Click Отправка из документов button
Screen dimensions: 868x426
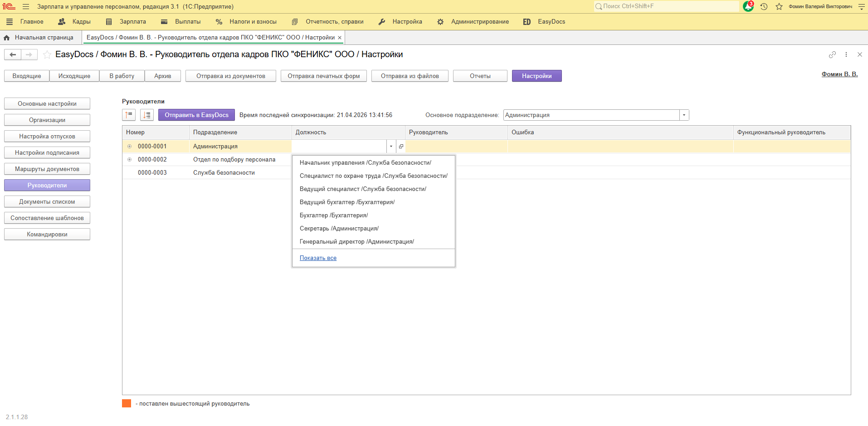pos(231,76)
